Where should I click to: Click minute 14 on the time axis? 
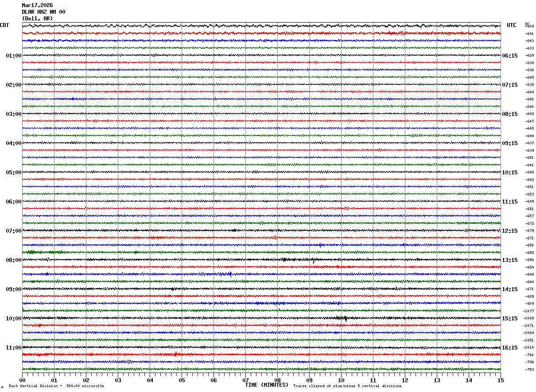(469, 380)
